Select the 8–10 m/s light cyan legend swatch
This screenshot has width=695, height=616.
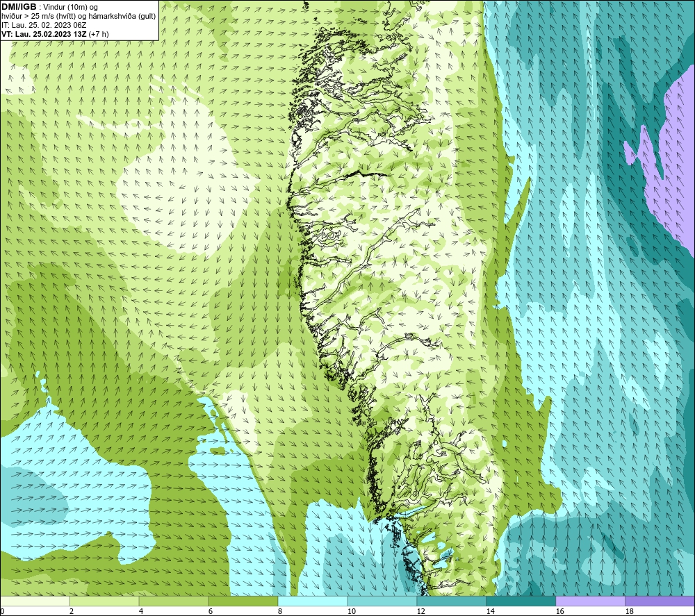point(313,601)
